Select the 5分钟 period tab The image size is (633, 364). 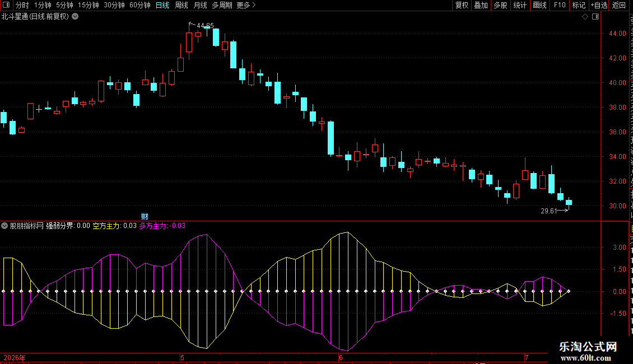(64, 5)
